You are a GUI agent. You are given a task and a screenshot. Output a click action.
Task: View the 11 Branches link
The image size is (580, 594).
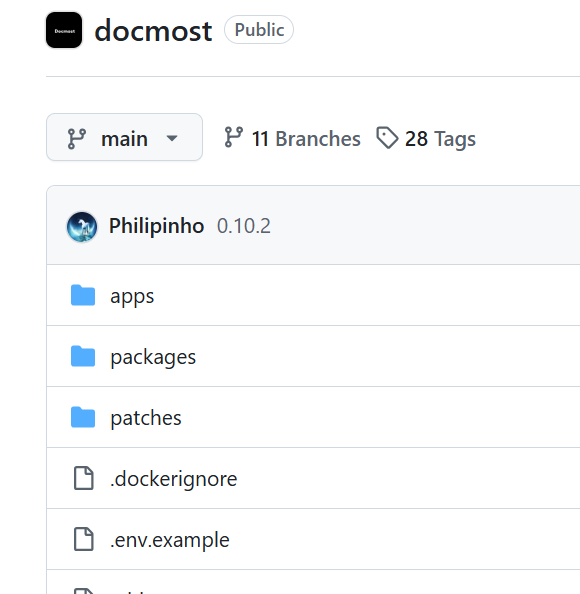click(x=292, y=138)
